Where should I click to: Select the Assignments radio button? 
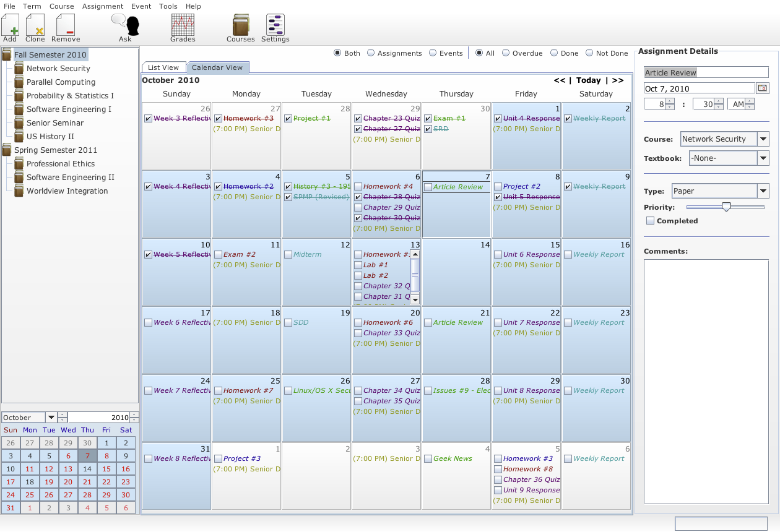[371, 53]
